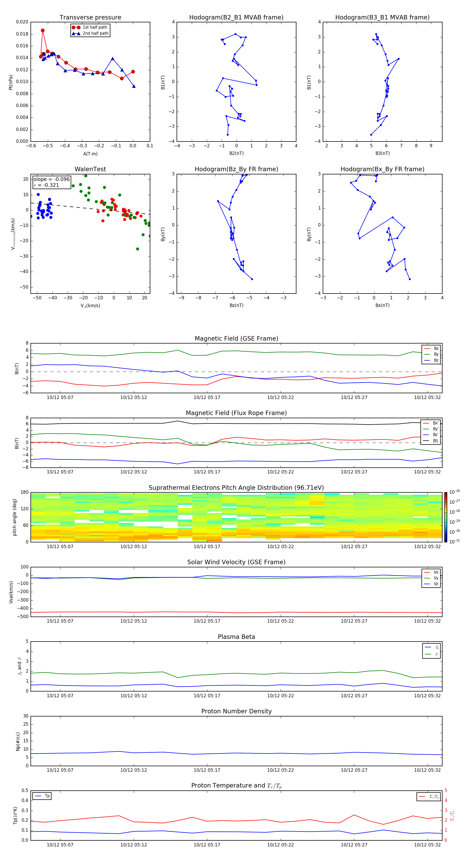
Task: Click the 'V_remaining(km/s)' y-axis label
Action: (13, 234)
